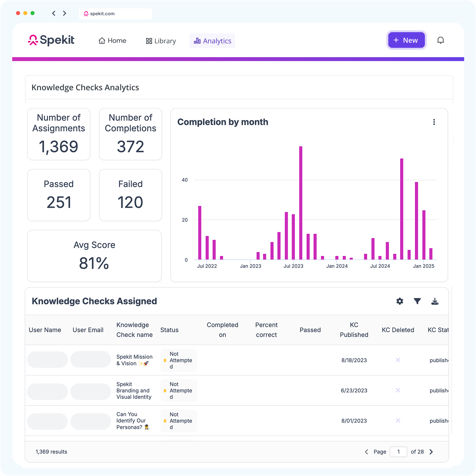
Task: Select Spekit Branding and Visual Identity name
Action: [x=134, y=390]
